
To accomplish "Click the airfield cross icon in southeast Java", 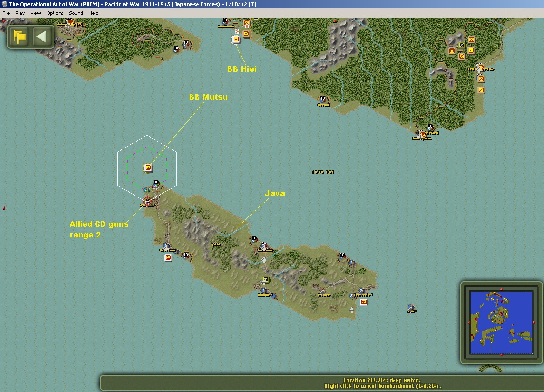I will [352, 310].
